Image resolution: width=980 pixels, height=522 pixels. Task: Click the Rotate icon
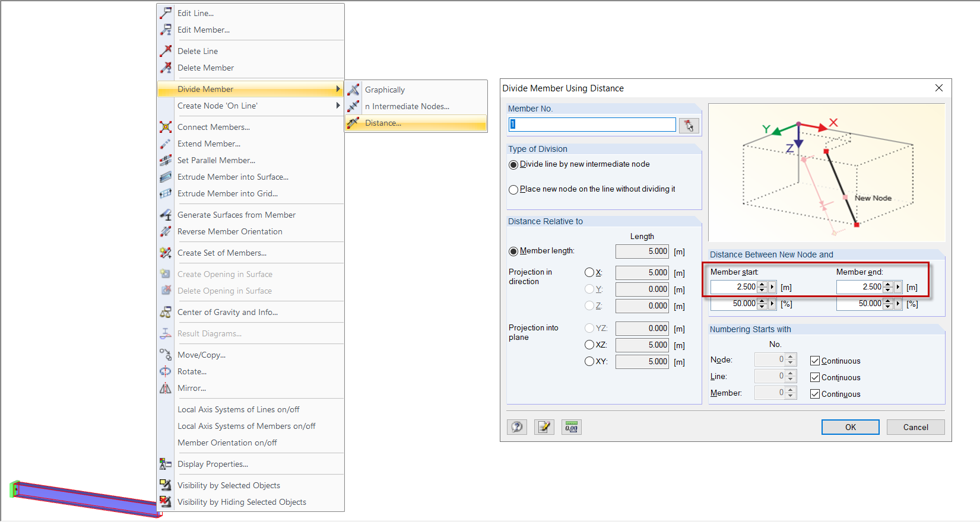point(166,371)
